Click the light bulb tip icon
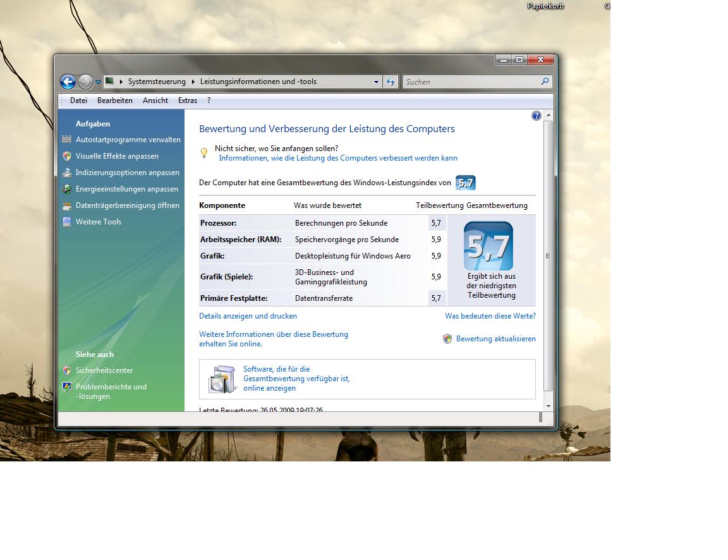 (204, 153)
